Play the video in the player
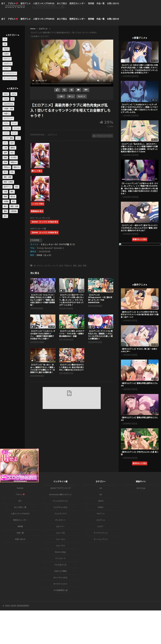This screenshot has height=644, width=161. click(33, 81)
